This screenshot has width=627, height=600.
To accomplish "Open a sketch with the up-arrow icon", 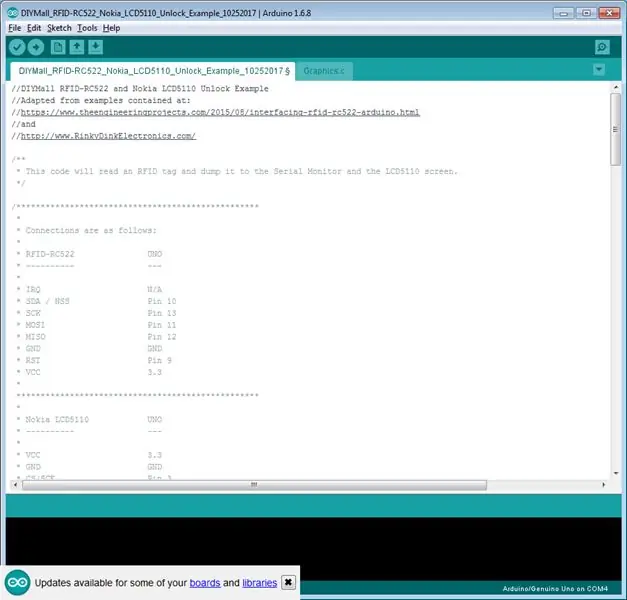I will click(77, 47).
